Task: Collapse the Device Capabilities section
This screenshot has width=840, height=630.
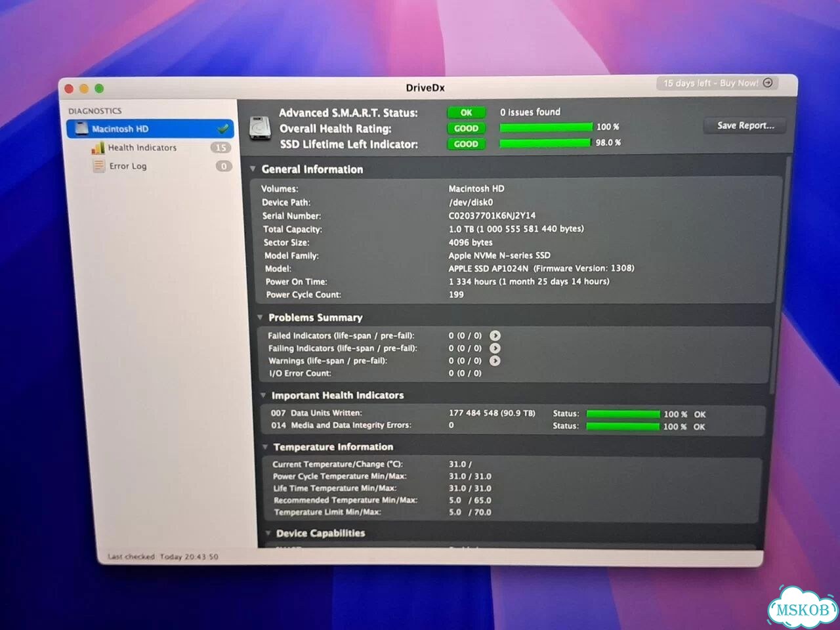Action: [268, 533]
